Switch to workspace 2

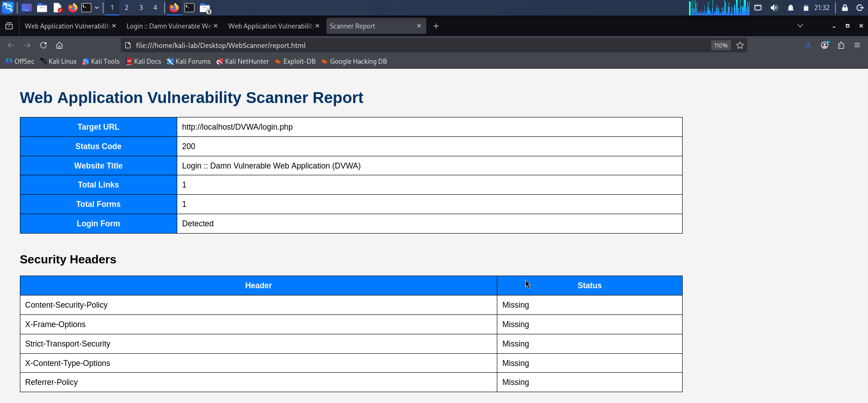point(127,8)
